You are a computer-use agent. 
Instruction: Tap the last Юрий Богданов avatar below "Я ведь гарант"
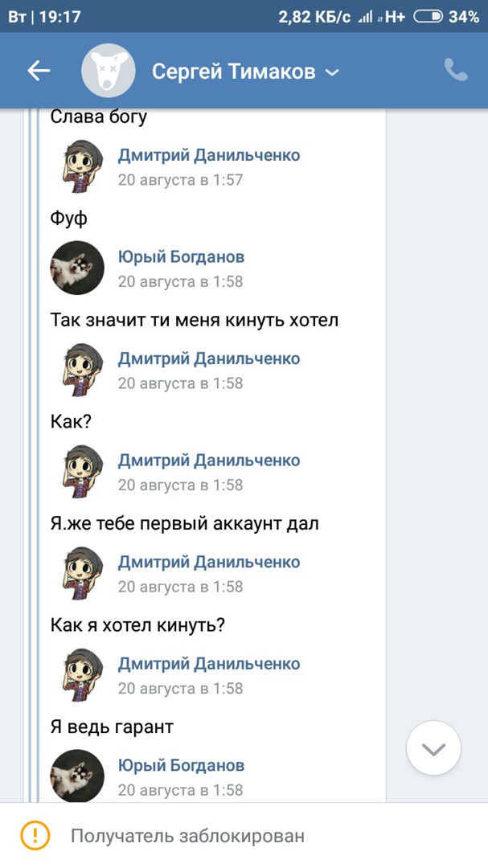[77, 776]
